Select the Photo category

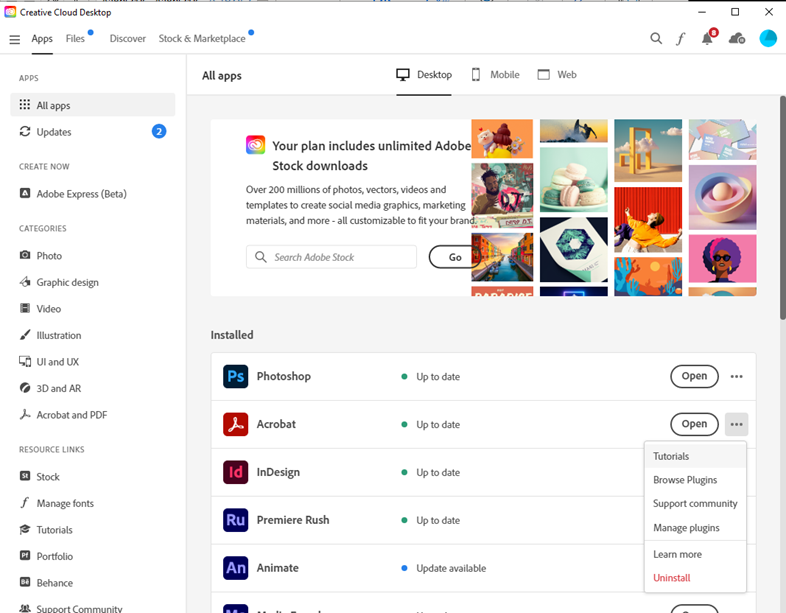coord(41,256)
